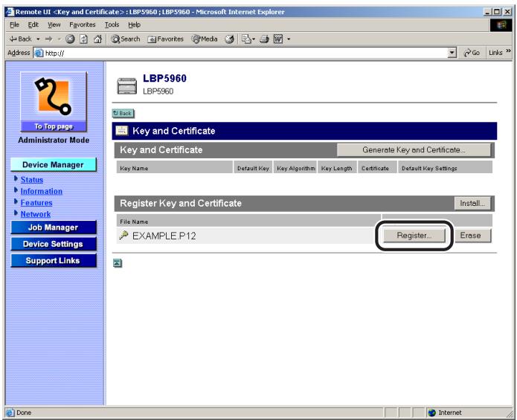Click Generate Key and Certificate button
The image size is (517, 420).
coord(414,150)
